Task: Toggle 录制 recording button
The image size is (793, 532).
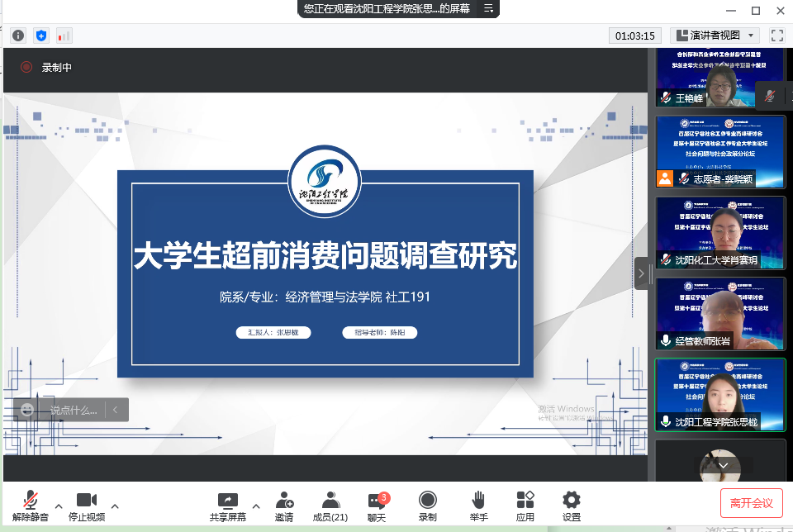Action: (x=427, y=506)
